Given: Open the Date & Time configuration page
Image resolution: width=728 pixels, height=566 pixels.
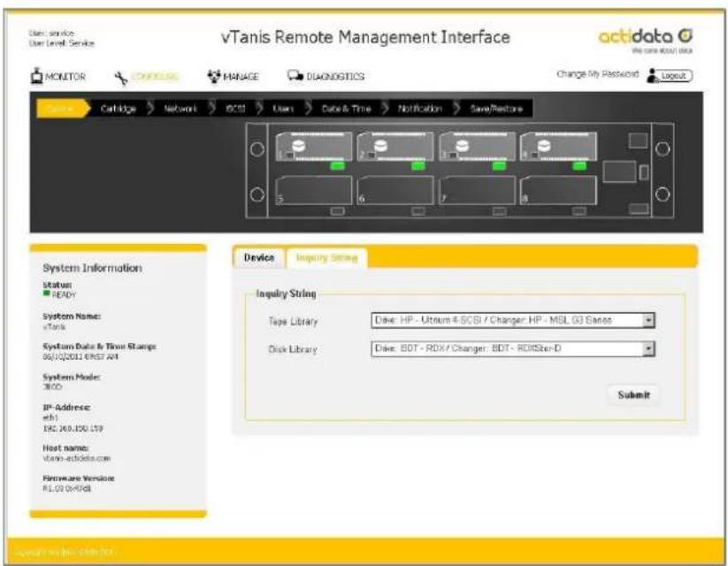Looking at the screenshot, I should (x=347, y=109).
